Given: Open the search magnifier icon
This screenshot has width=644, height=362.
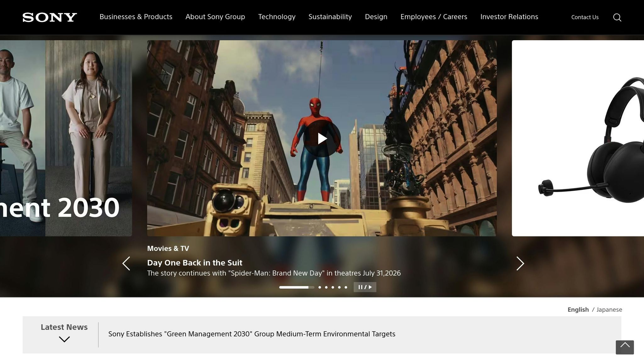Looking at the screenshot, I should [617, 17].
